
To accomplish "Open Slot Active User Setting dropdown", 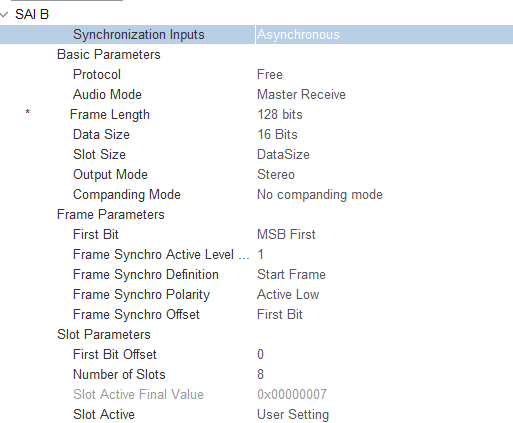I will [293, 415].
